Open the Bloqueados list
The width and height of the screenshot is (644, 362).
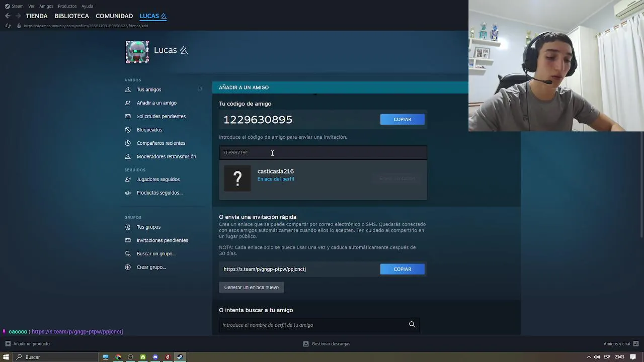tap(149, 130)
